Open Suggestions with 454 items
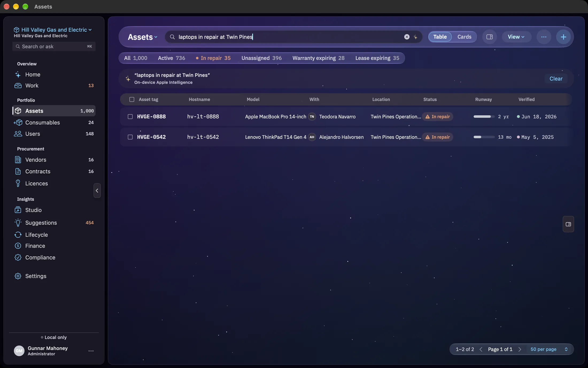The height and width of the screenshot is (368, 588). pos(54,222)
